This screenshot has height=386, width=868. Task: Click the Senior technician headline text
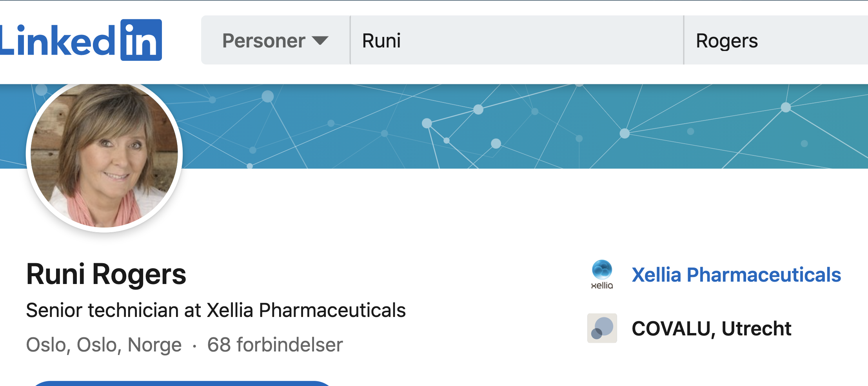(x=216, y=310)
